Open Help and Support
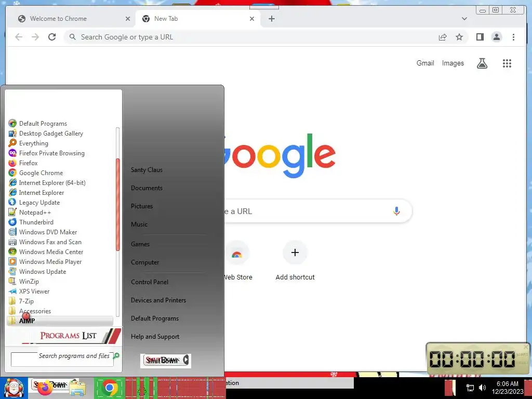Screen dimensions: 532x399 point(155,337)
